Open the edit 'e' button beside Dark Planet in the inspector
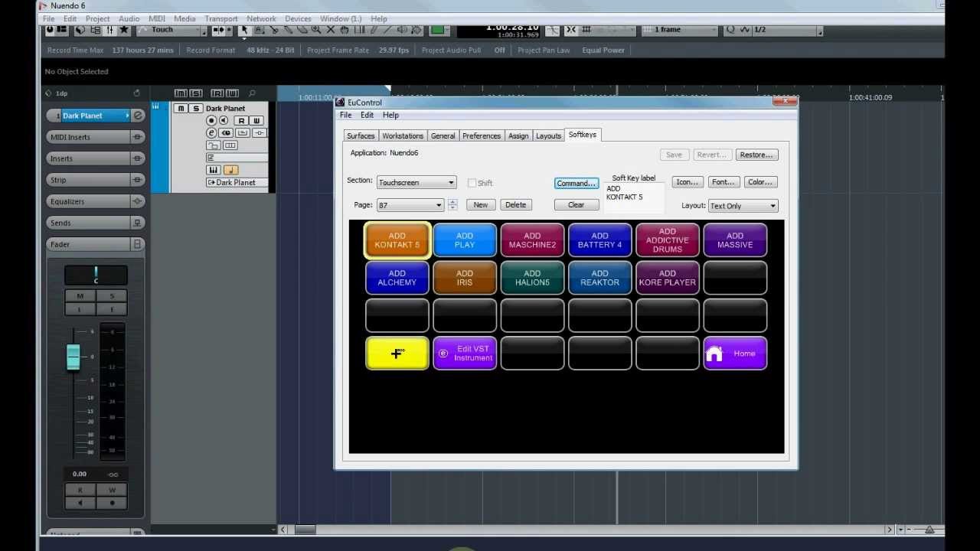The width and height of the screenshot is (980, 551). [x=138, y=116]
